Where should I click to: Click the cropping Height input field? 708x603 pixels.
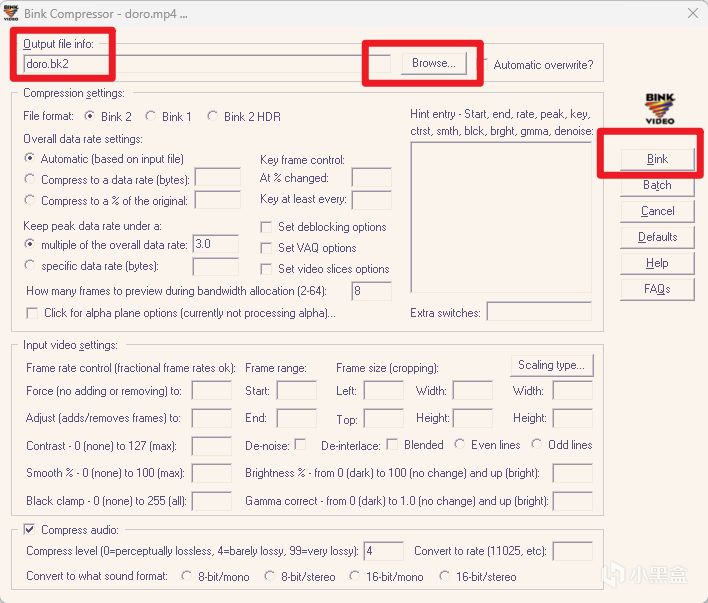point(473,418)
